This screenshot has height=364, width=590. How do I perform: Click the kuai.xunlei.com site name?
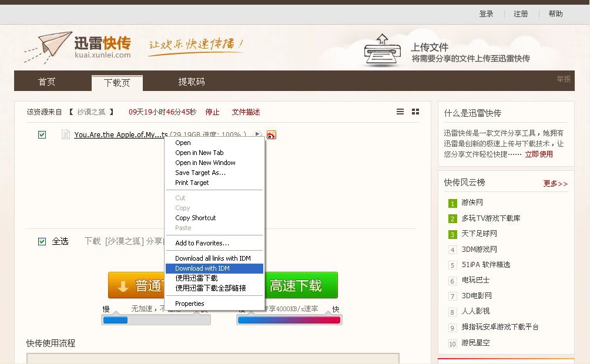click(x=103, y=55)
